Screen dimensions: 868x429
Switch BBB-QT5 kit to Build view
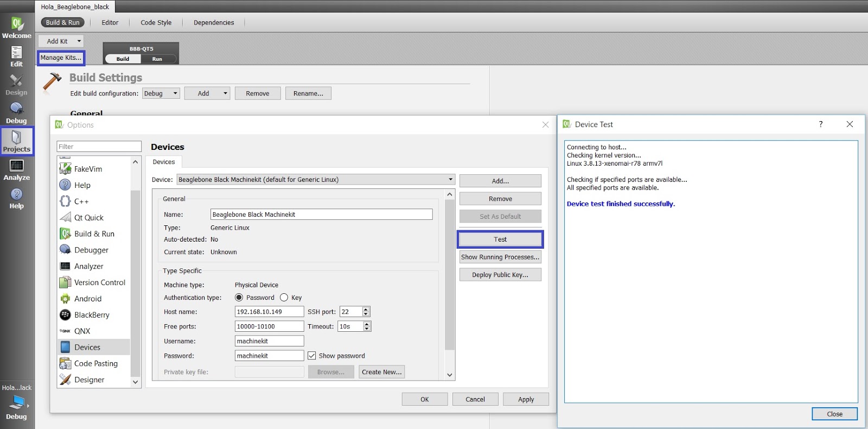coord(123,59)
